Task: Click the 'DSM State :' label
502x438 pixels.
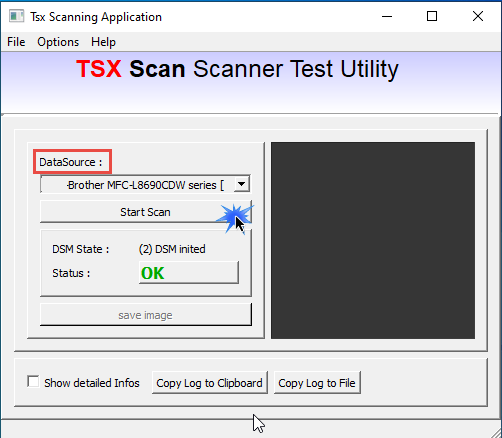Action: point(81,249)
